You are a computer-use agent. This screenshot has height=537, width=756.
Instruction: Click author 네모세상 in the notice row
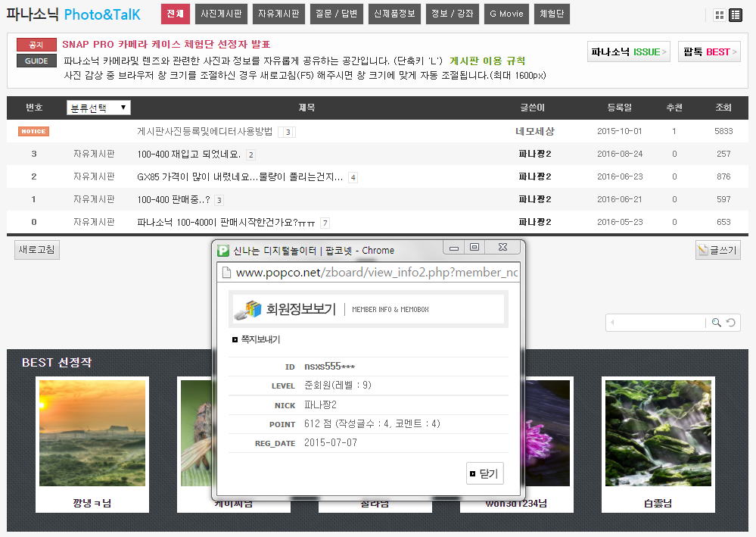point(535,131)
